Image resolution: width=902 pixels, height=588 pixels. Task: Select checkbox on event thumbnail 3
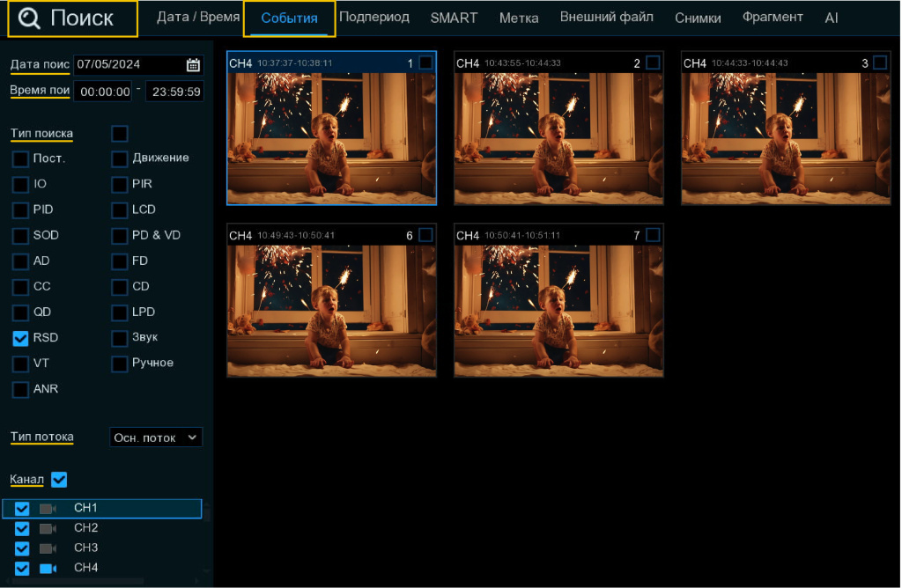pyautogui.click(x=880, y=62)
